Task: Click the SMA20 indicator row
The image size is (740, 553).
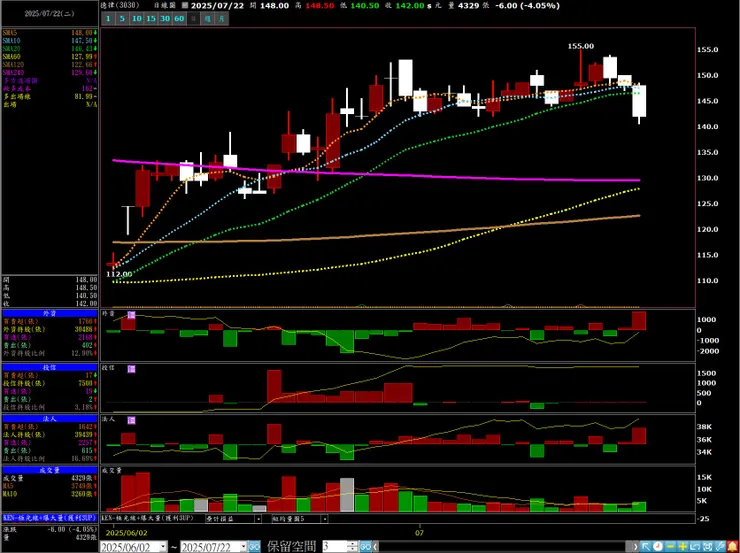Action: pos(50,49)
